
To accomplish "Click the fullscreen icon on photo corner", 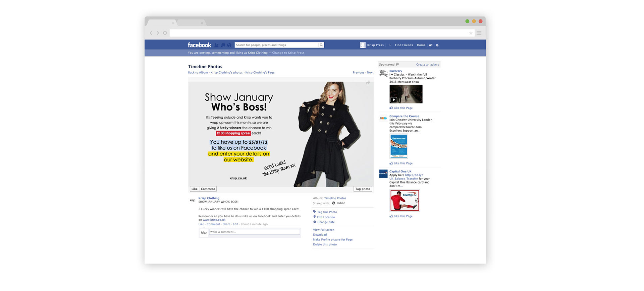I will pos(368,82).
